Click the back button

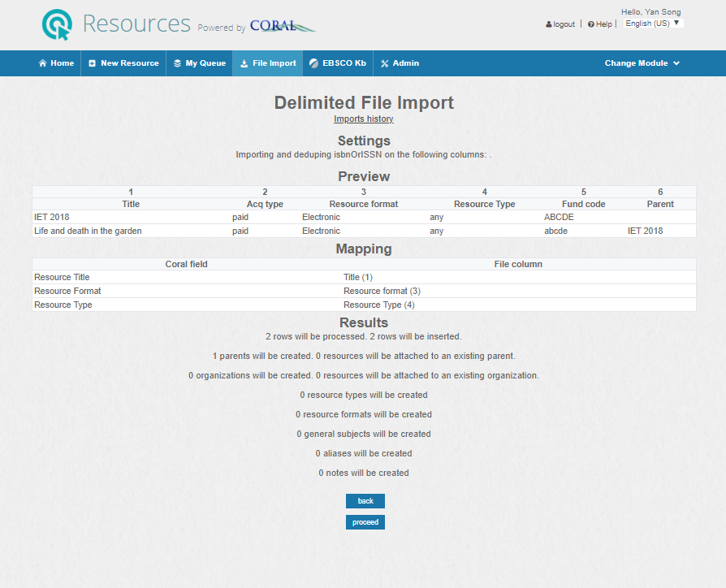coord(365,501)
